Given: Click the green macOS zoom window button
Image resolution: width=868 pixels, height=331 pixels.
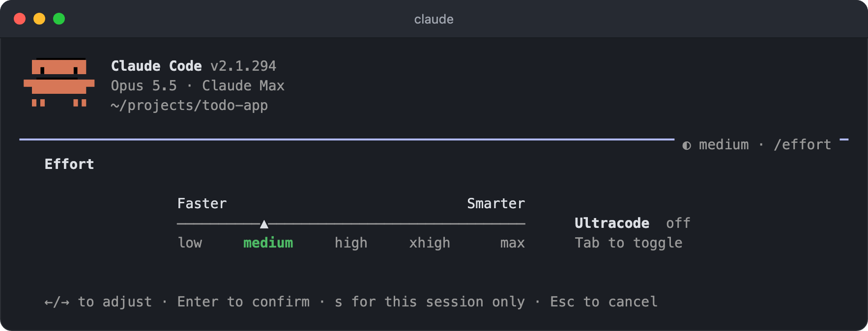Looking at the screenshot, I should click(x=59, y=19).
